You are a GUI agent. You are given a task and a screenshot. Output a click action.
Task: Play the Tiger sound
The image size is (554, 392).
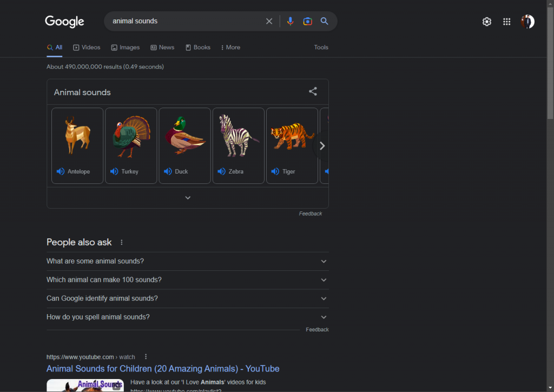(275, 171)
